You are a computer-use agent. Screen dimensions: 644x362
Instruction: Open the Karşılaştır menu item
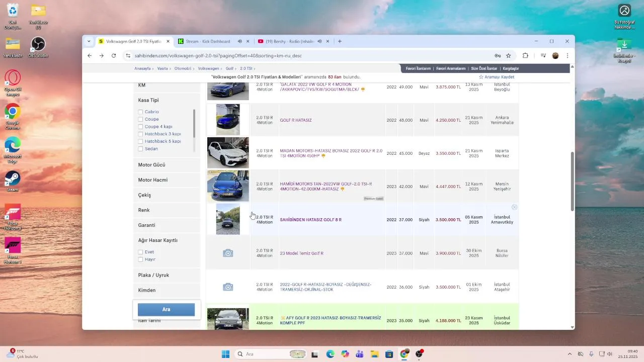click(x=511, y=68)
